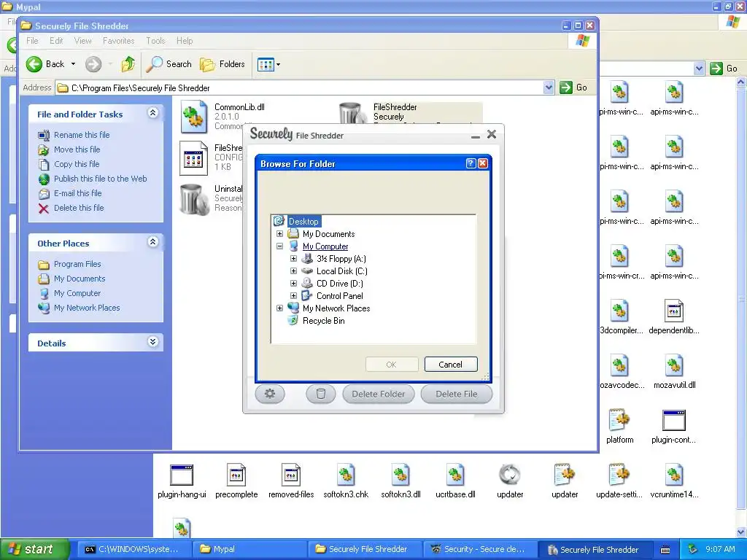Expand the Control Panel tree node
747x560 pixels.
point(293,296)
